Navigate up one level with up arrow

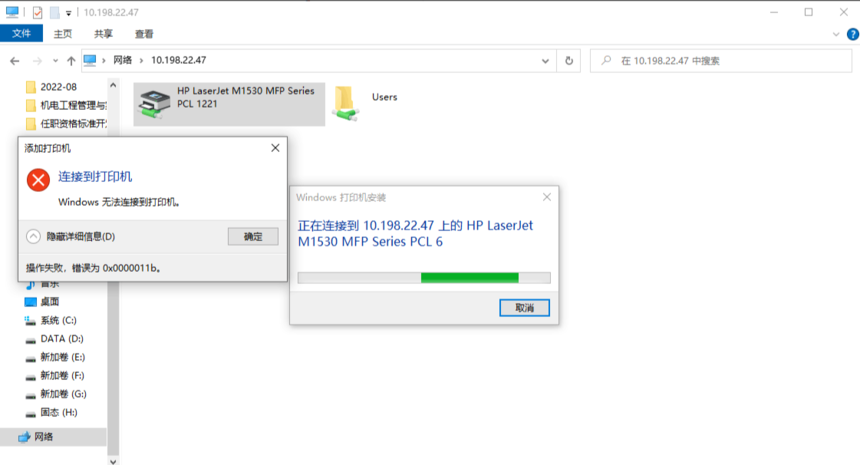[x=71, y=61]
